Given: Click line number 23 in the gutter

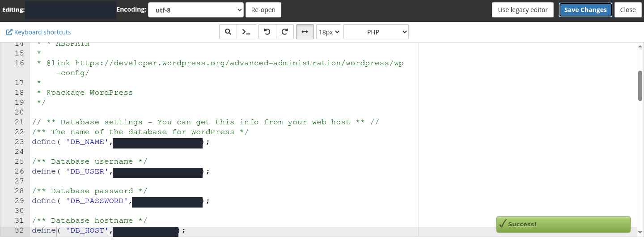Looking at the screenshot, I should (19, 142).
